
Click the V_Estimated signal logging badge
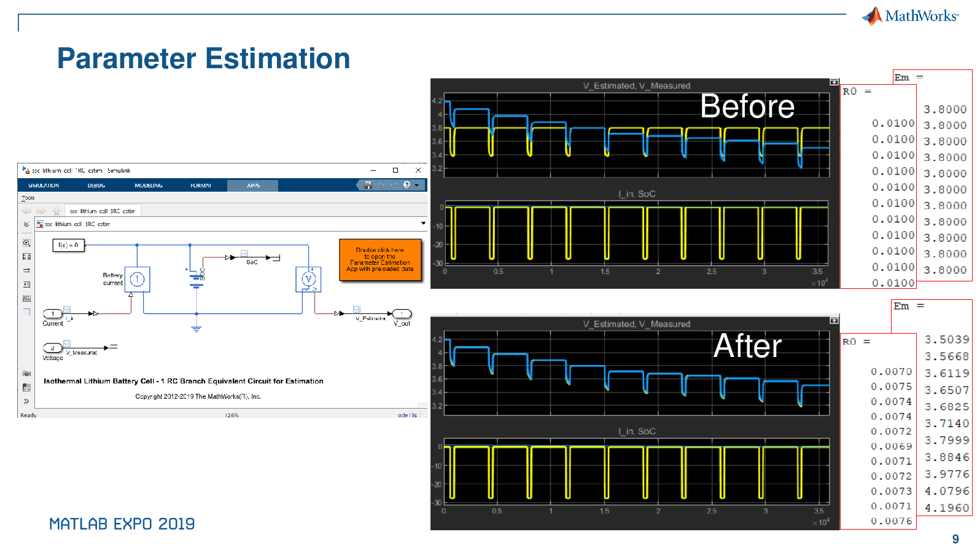point(357,309)
